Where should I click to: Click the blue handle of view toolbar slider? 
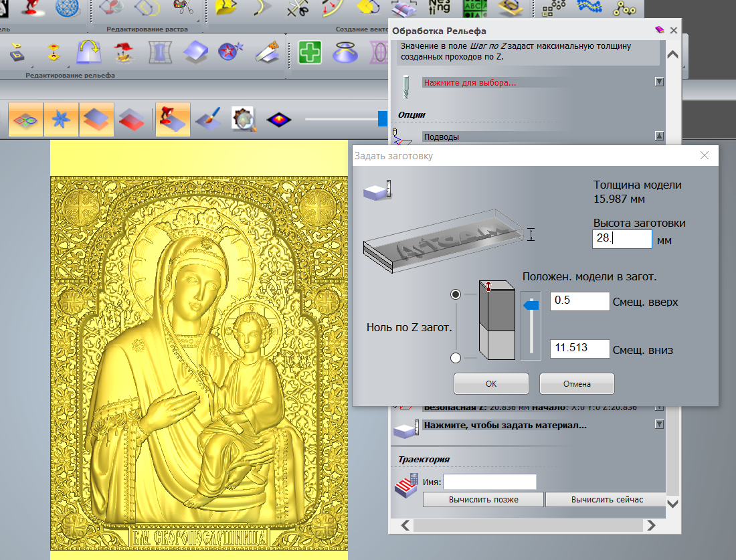pyautogui.click(x=383, y=119)
